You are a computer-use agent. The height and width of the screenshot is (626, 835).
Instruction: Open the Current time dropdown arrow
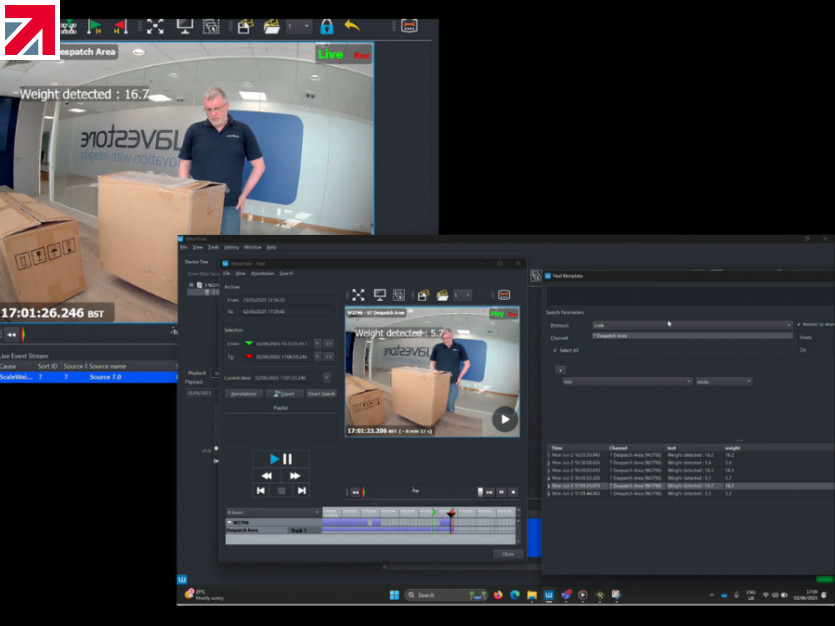click(326, 377)
